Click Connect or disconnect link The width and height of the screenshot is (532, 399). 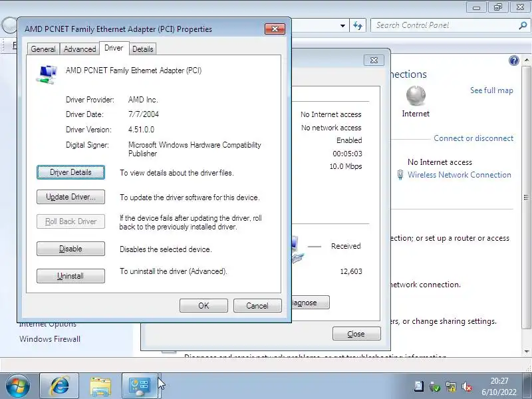click(x=473, y=138)
